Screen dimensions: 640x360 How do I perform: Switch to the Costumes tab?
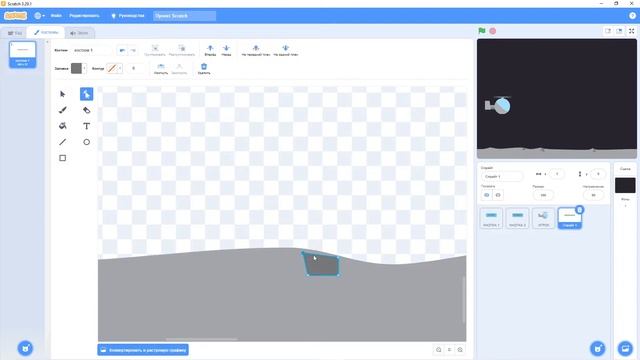[46, 32]
